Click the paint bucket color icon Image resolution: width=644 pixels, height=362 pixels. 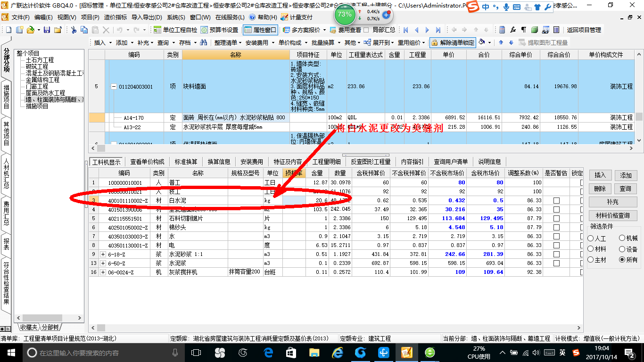(x=482, y=42)
